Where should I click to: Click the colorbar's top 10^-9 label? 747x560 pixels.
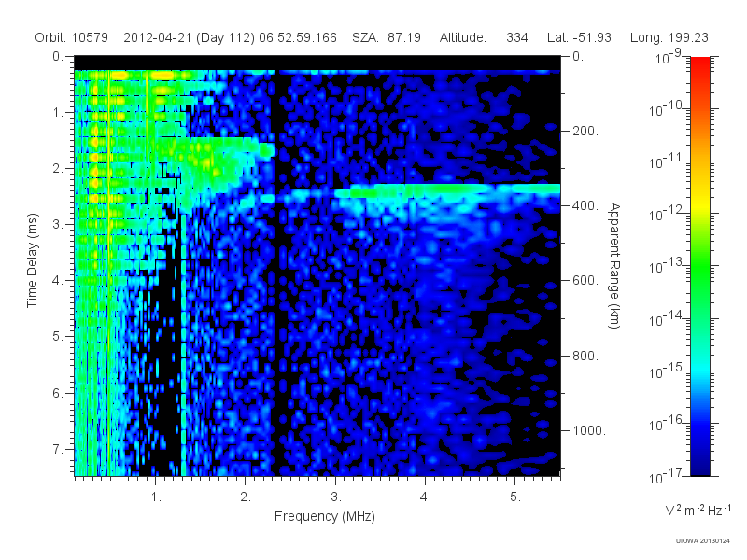[669, 57]
